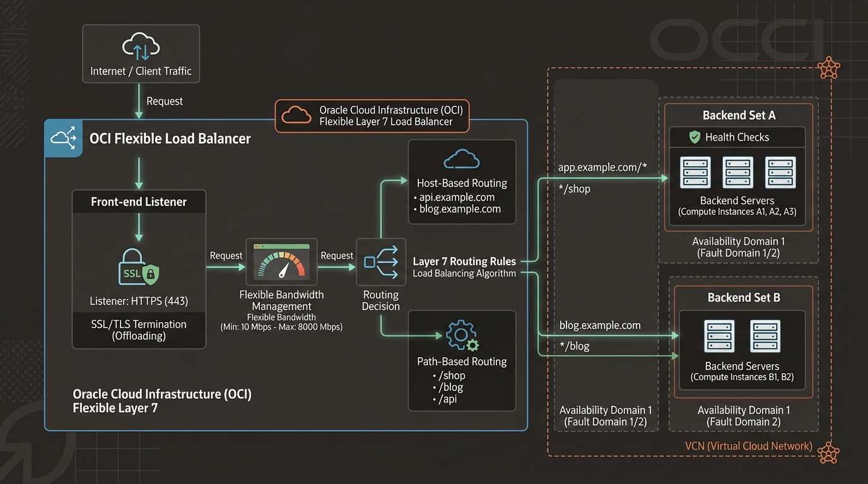Click the Routing Decision label
This screenshot has width=868, height=484.
(380, 300)
